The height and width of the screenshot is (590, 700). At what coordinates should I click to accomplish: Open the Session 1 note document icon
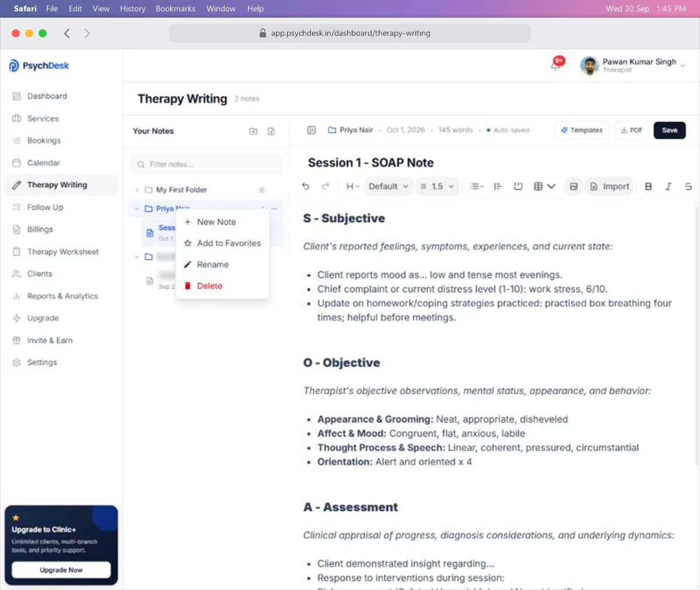[x=150, y=233]
